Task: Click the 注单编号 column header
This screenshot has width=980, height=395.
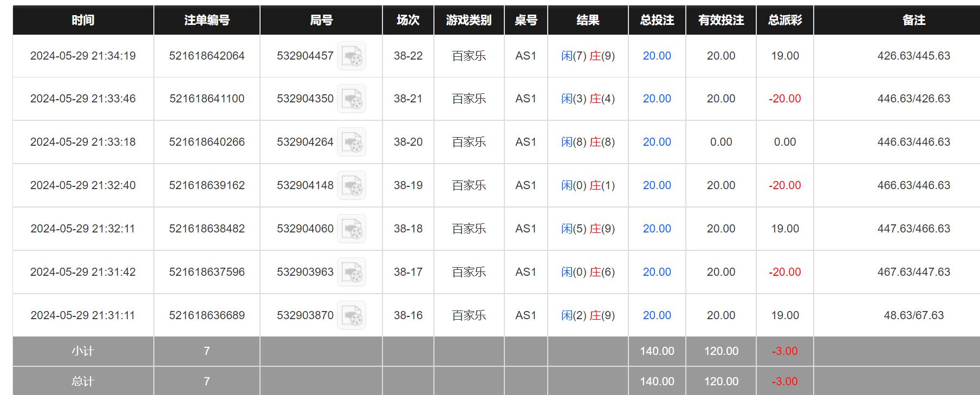Action: (x=206, y=21)
